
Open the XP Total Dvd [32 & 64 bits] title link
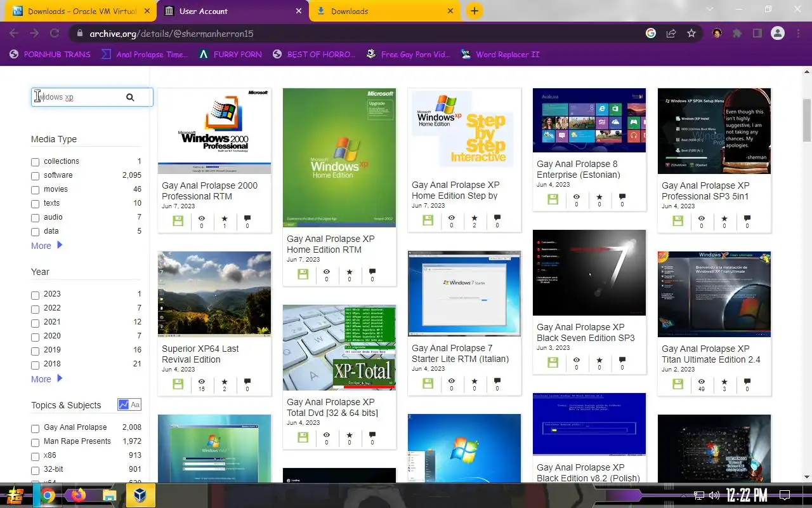pyautogui.click(x=332, y=407)
